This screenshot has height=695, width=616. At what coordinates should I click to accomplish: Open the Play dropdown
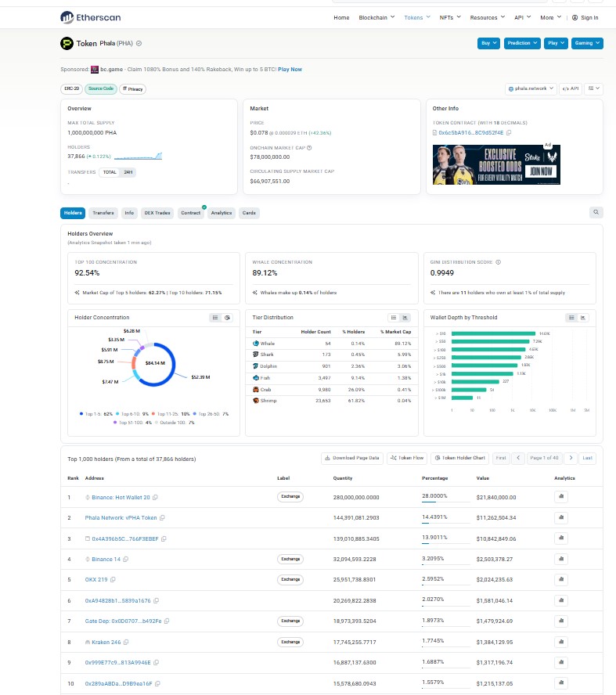pyautogui.click(x=556, y=43)
